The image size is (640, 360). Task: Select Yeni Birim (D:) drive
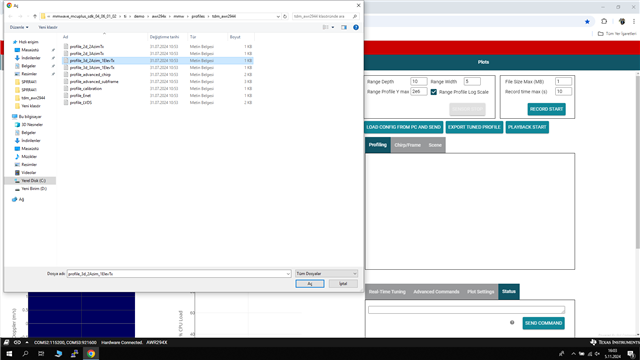coord(34,189)
